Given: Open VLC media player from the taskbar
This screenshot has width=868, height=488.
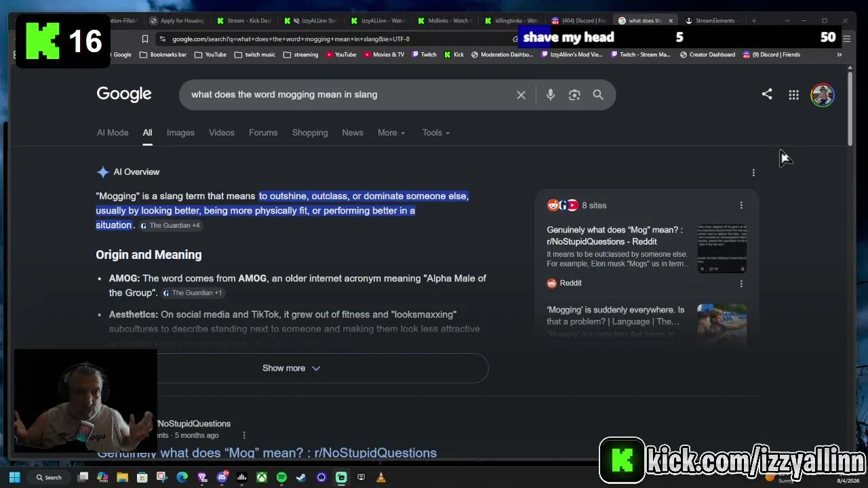Looking at the screenshot, I should [380, 477].
